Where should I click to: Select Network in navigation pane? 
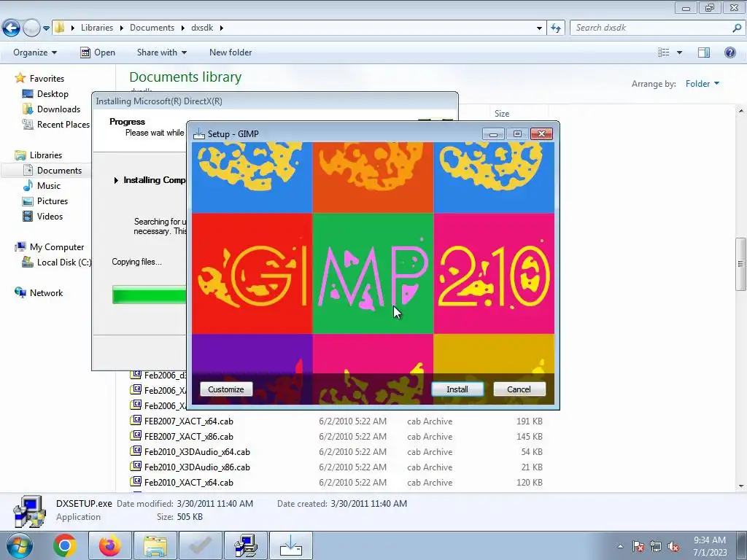[46, 293]
